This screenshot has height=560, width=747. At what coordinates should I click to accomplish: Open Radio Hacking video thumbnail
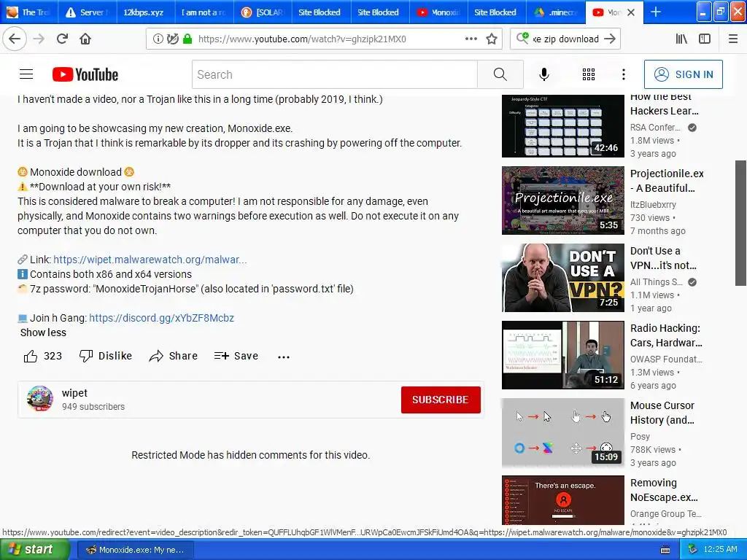point(562,355)
